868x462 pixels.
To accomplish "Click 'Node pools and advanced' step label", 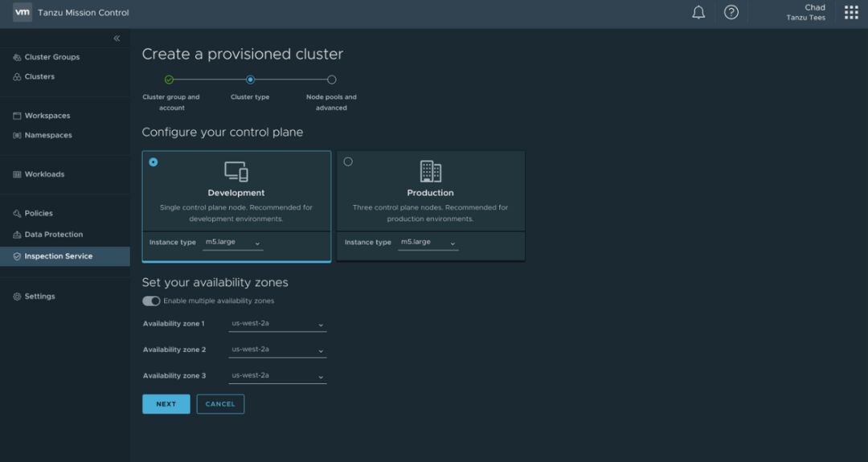I will (x=332, y=102).
